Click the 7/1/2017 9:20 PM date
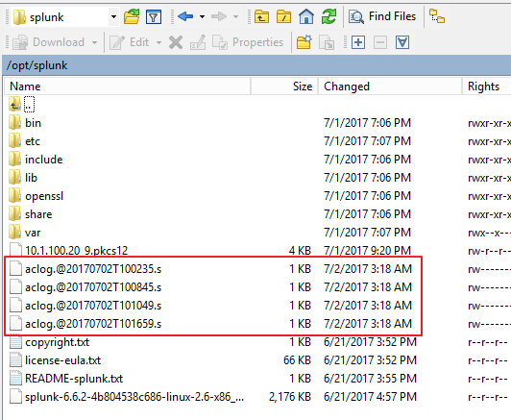 pos(367,251)
